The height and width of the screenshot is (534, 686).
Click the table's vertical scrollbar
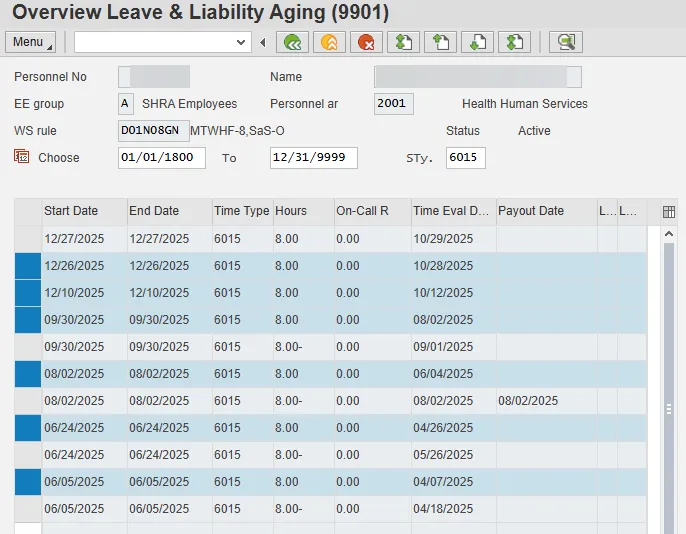(669, 380)
